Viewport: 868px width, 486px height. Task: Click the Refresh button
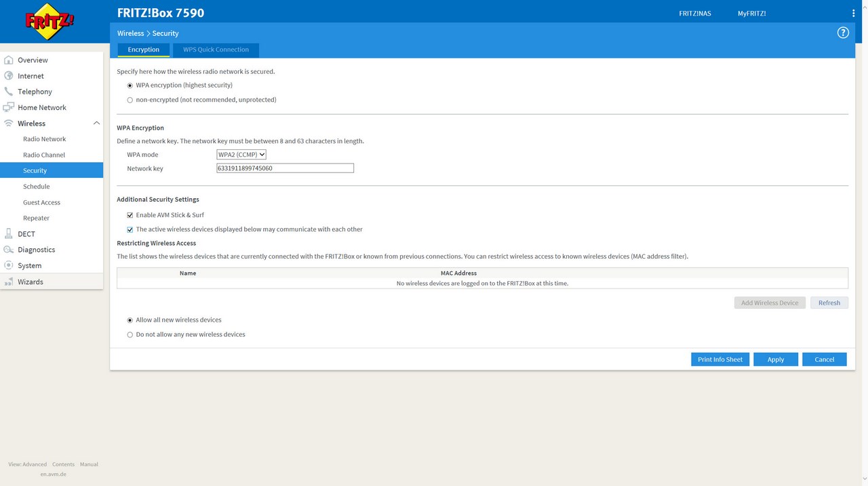click(829, 303)
